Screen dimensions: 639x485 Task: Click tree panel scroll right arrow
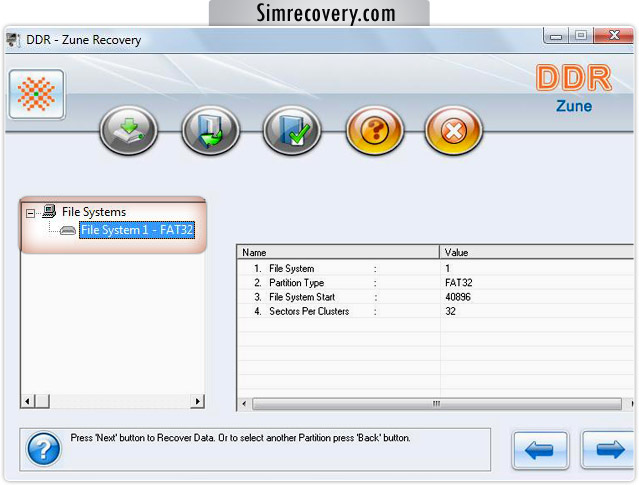(x=198, y=401)
